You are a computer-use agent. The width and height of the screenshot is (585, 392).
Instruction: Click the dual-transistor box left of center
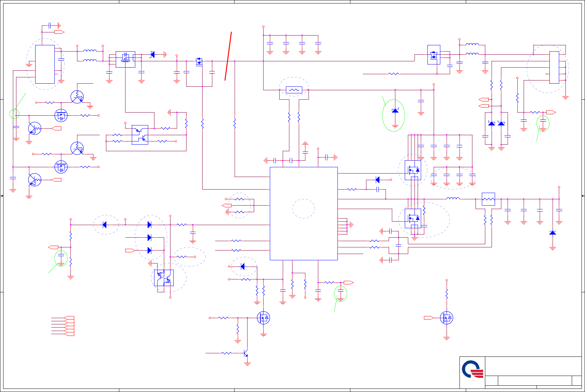(140, 135)
